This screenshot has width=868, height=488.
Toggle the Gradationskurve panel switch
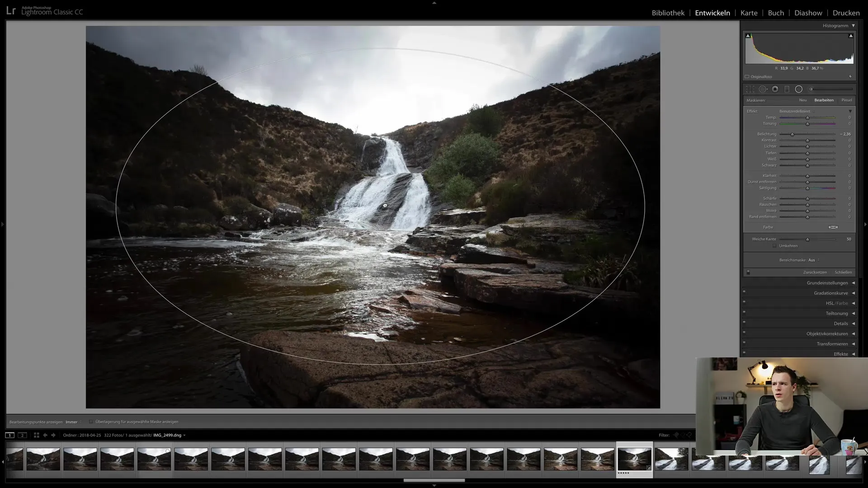coord(744,292)
